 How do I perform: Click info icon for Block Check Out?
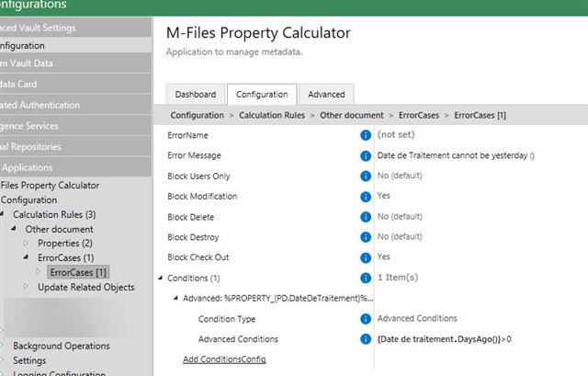(366, 257)
